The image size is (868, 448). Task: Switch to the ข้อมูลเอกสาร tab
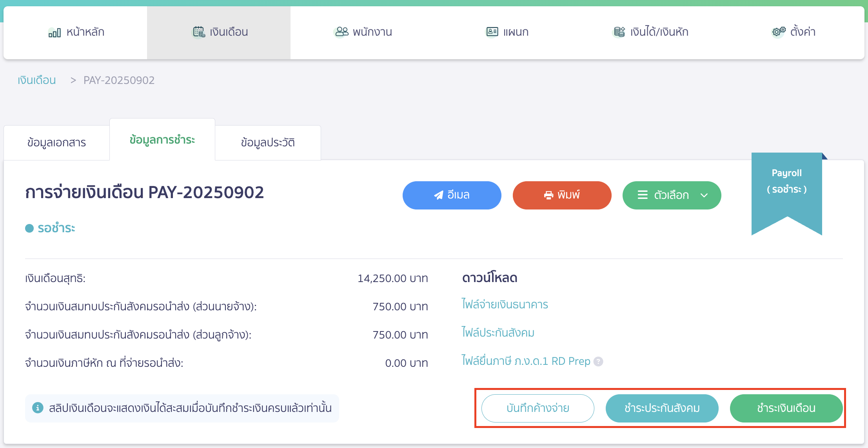(x=56, y=142)
